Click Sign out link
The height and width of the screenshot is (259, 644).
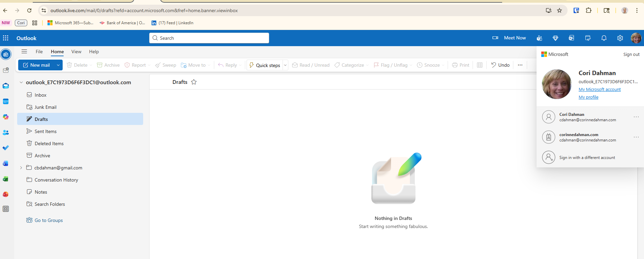coord(631,55)
